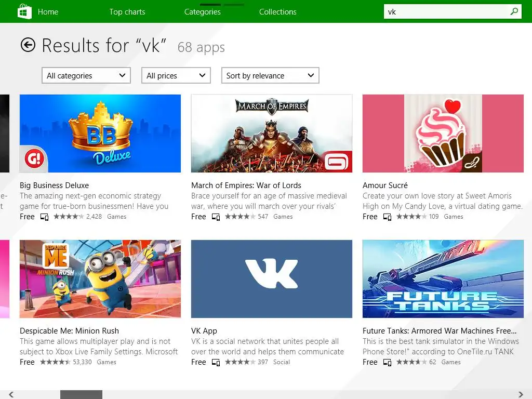Open Amour Sucré app title

pos(385,185)
